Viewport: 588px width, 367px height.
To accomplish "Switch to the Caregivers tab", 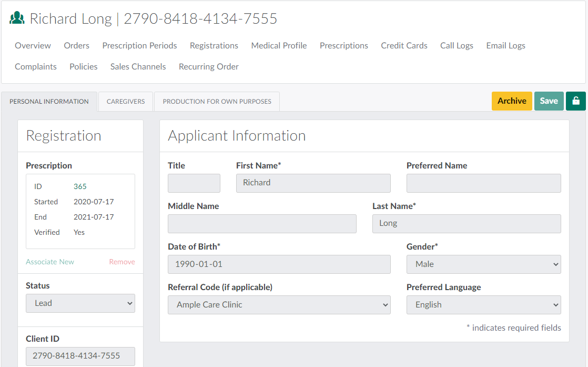I will pyautogui.click(x=126, y=102).
